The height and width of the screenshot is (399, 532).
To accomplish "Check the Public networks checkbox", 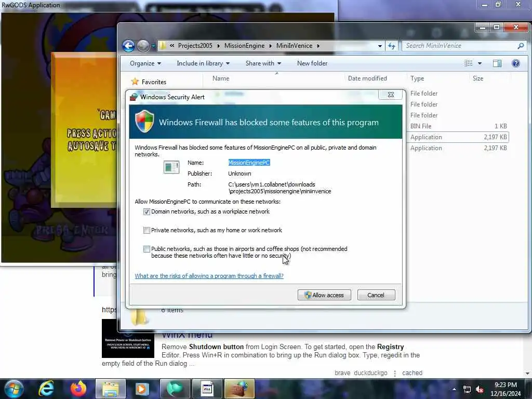I will (147, 249).
